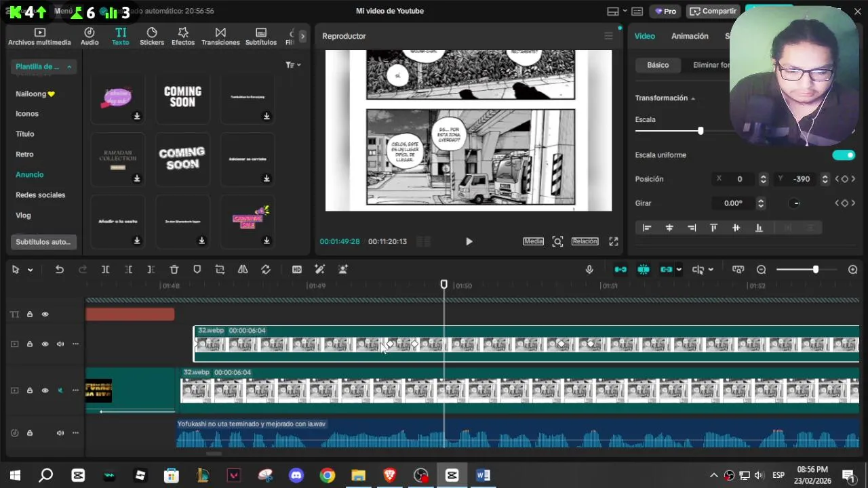Align clip to top with alignment icon
Screen dimensions: 868x488
pos(713,228)
